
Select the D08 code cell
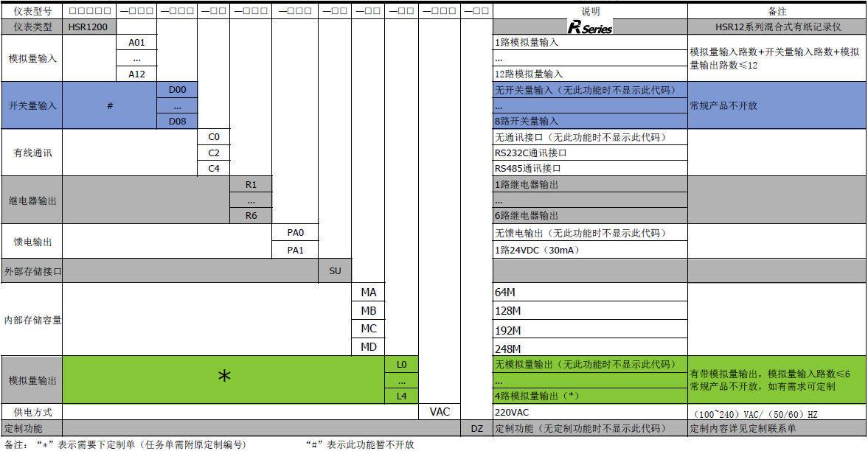click(x=177, y=122)
